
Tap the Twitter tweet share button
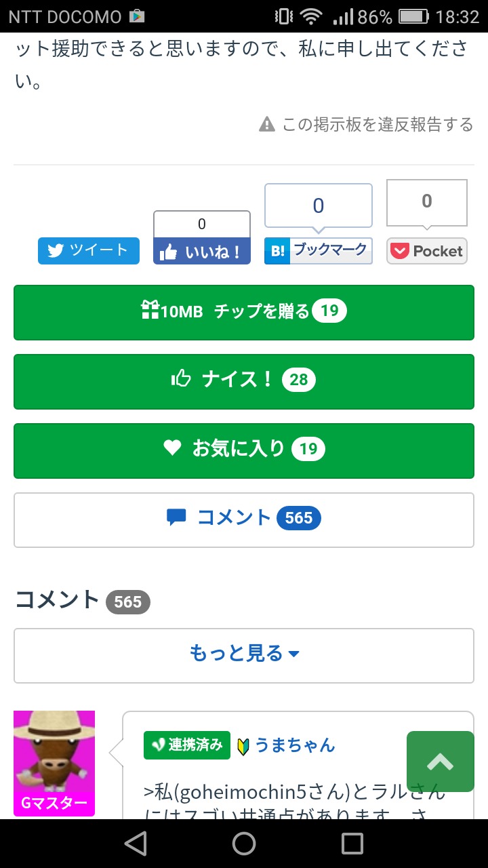(89, 251)
